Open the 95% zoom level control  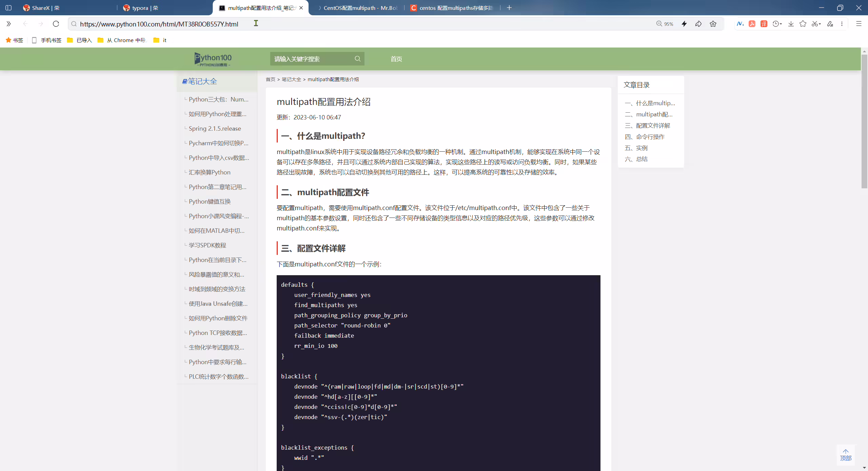pyautogui.click(x=665, y=24)
